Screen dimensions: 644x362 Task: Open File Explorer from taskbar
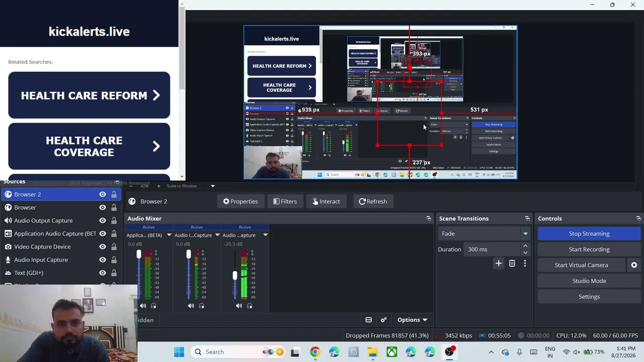[372, 352]
